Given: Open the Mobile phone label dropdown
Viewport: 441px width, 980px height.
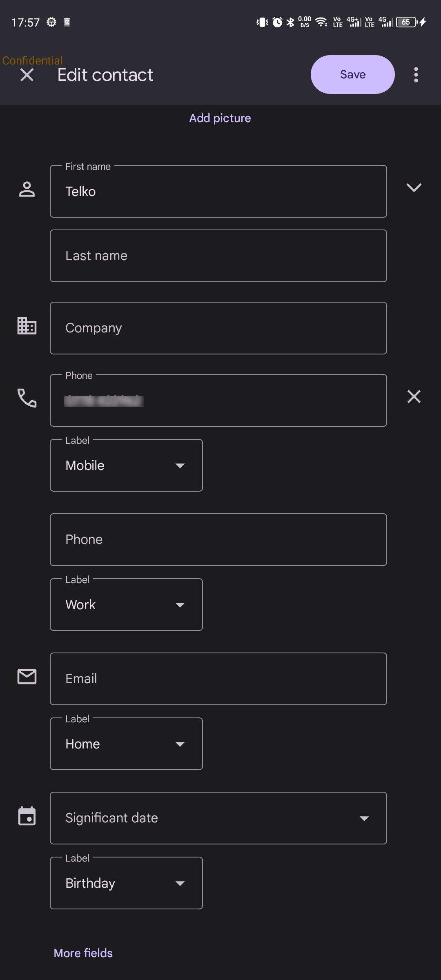Looking at the screenshot, I should pos(126,465).
